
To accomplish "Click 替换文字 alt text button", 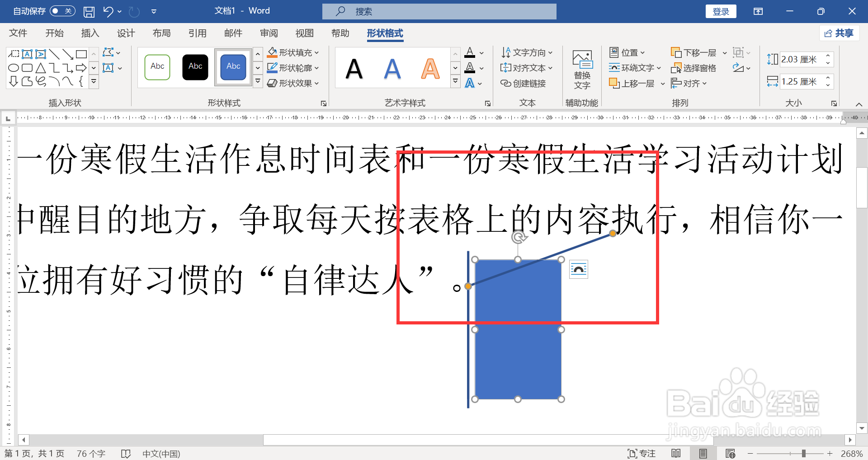I will tap(582, 70).
